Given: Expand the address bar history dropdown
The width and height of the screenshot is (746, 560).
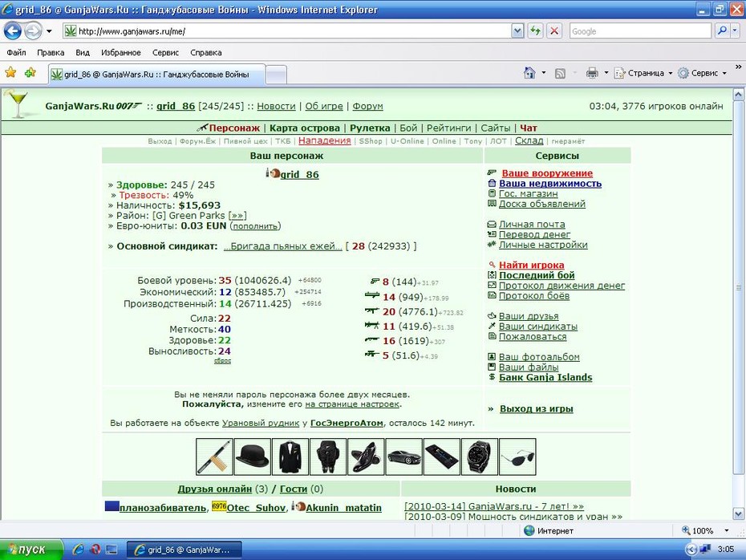Looking at the screenshot, I should tap(517, 31).
